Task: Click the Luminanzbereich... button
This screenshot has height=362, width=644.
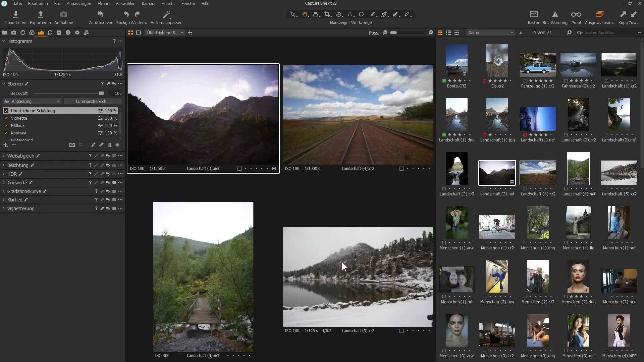Action: pyautogui.click(x=93, y=101)
